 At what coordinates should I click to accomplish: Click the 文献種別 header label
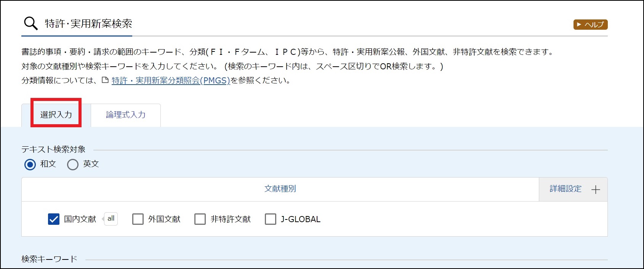pyautogui.click(x=280, y=189)
